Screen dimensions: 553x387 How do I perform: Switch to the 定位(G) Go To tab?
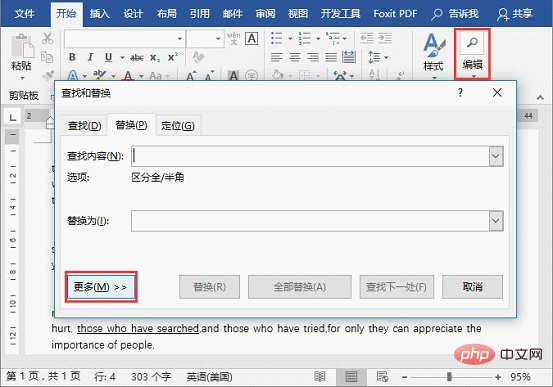pyautogui.click(x=178, y=126)
